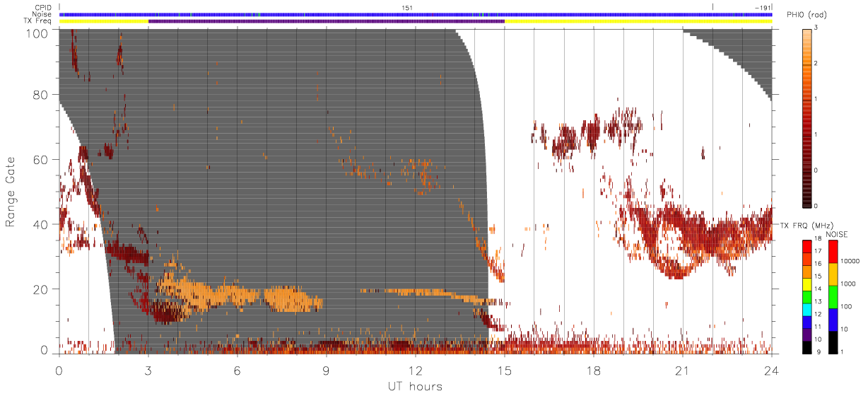Image resolution: width=868 pixels, height=401 pixels.
Task: Click the 'Noise' row label at top left
Action: 43,14
